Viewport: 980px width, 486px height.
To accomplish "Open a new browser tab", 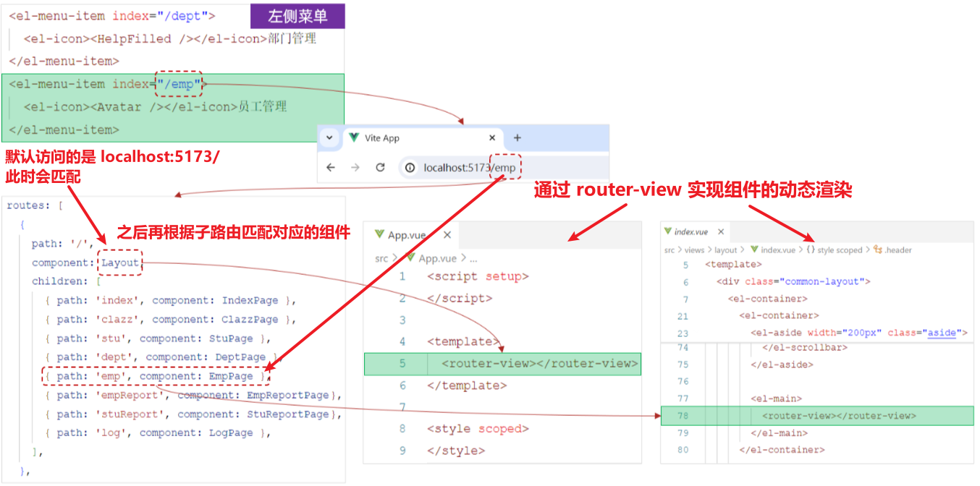I will [x=517, y=138].
